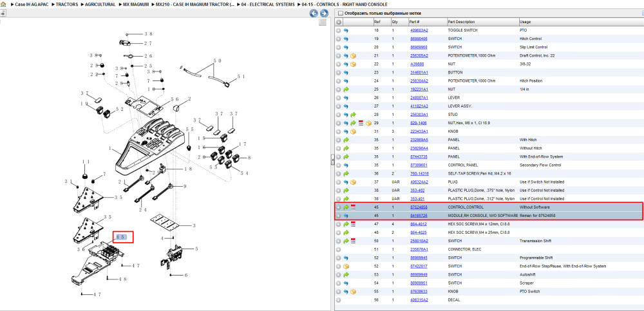This screenshot has width=644, height=311.
Task: Open part number 864-4012 link
Action: (418, 224)
